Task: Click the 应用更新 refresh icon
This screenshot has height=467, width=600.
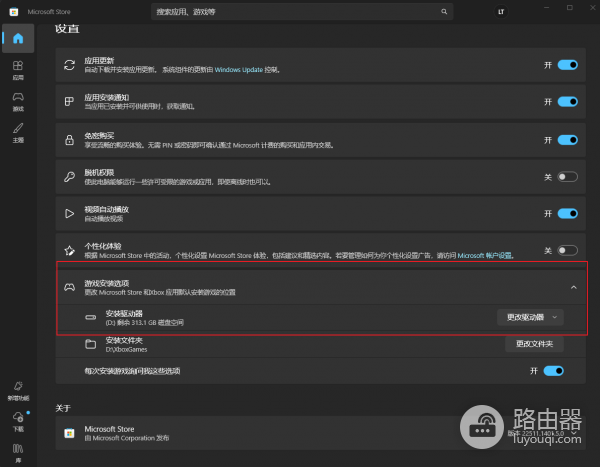Action: click(69, 65)
